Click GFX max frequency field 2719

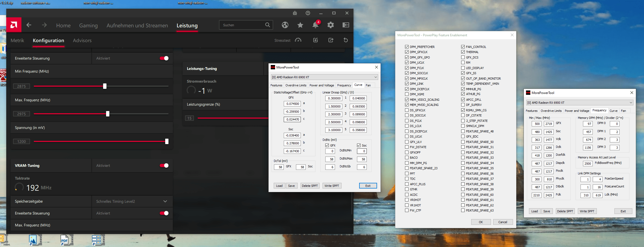click(x=549, y=124)
